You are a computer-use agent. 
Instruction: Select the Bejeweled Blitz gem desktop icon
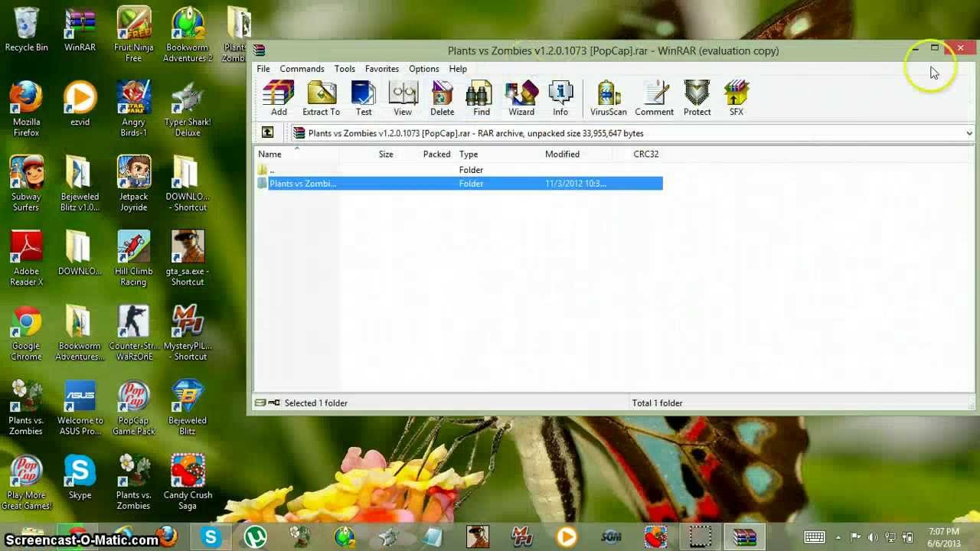click(188, 407)
